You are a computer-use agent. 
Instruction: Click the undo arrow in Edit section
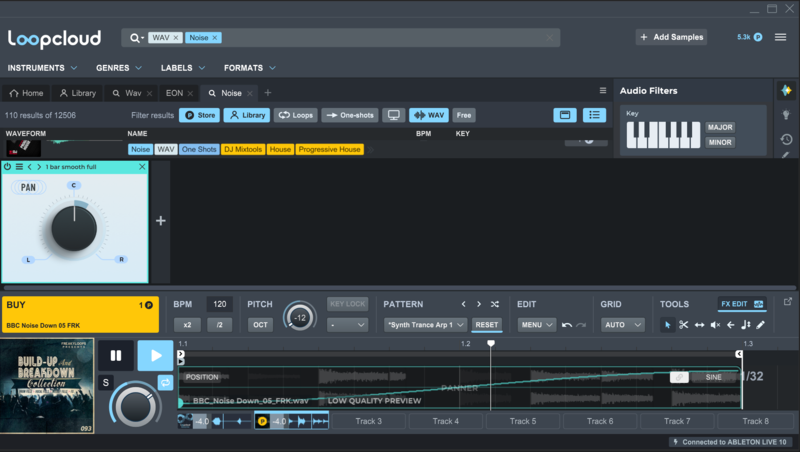point(567,325)
